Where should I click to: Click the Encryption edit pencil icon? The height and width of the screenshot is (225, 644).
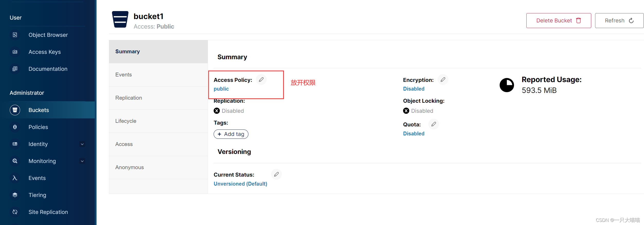point(443,80)
